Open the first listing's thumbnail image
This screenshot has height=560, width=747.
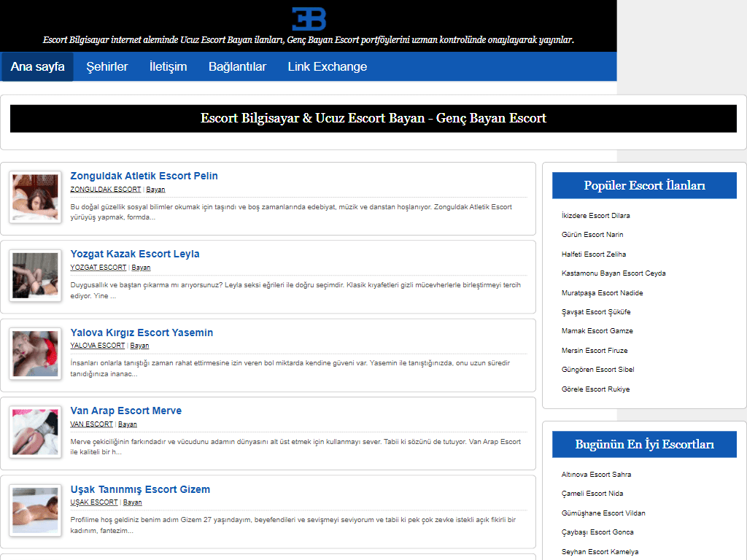[x=35, y=197]
